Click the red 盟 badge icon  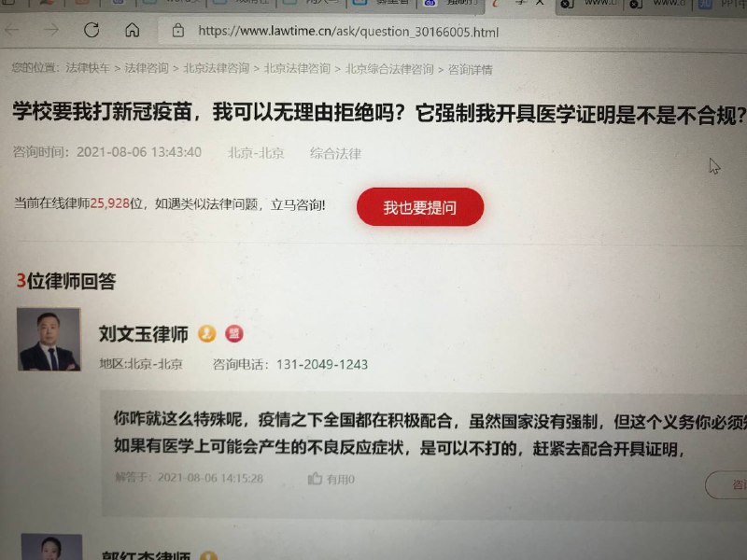coord(234,333)
